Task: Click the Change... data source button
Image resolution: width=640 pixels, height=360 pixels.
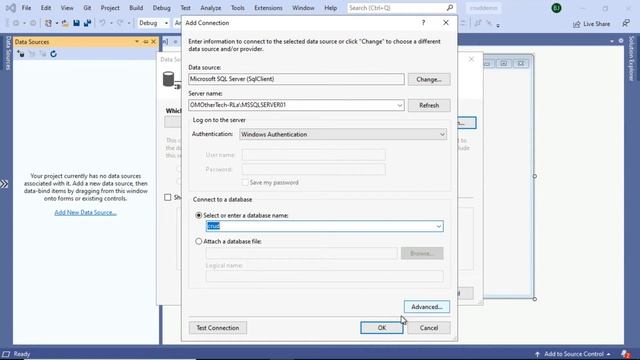Action: coord(429,79)
